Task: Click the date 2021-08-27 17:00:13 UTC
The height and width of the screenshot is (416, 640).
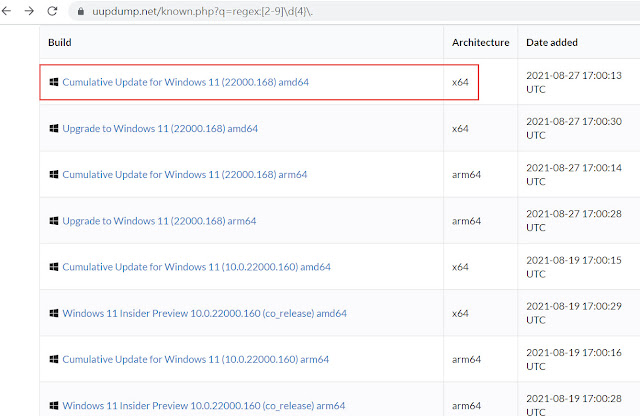Action: (574, 82)
